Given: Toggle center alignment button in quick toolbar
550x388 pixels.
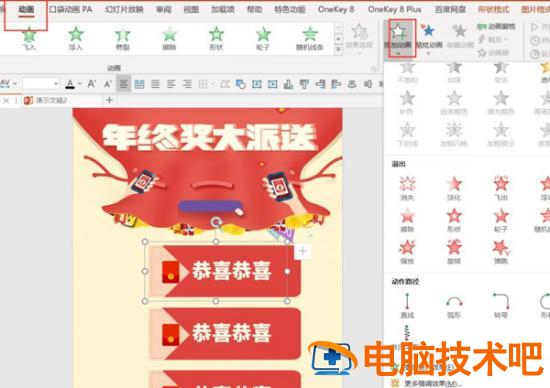Looking at the screenshot, I should tap(123, 84).
